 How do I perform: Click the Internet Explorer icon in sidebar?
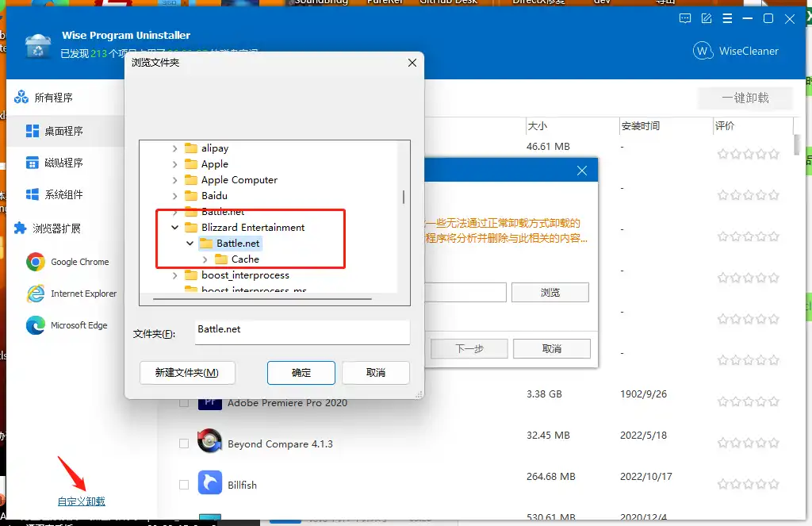(35, 294)
